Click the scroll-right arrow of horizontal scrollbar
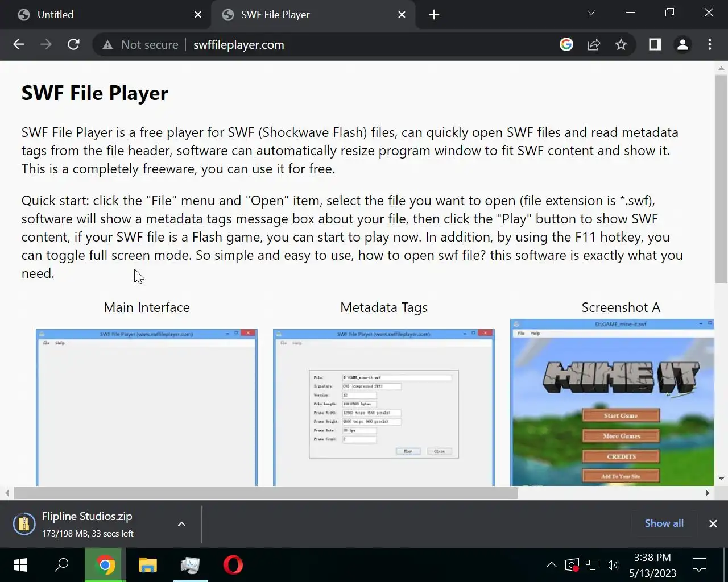Viewport: 728px width, 582px height. tap(708, 493)
